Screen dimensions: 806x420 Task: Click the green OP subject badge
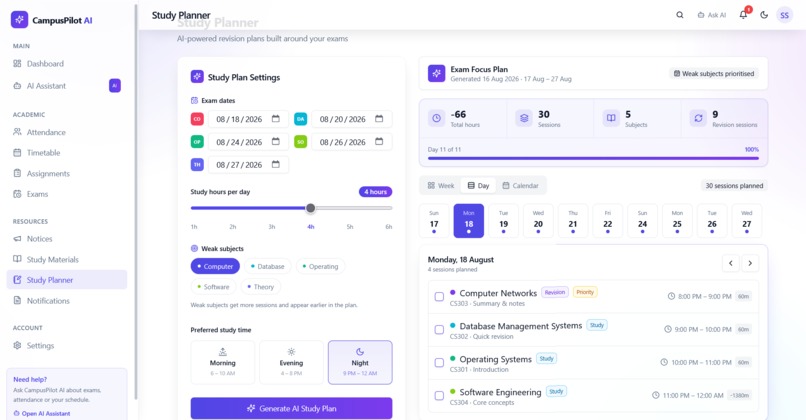click(x=197, y=141)
